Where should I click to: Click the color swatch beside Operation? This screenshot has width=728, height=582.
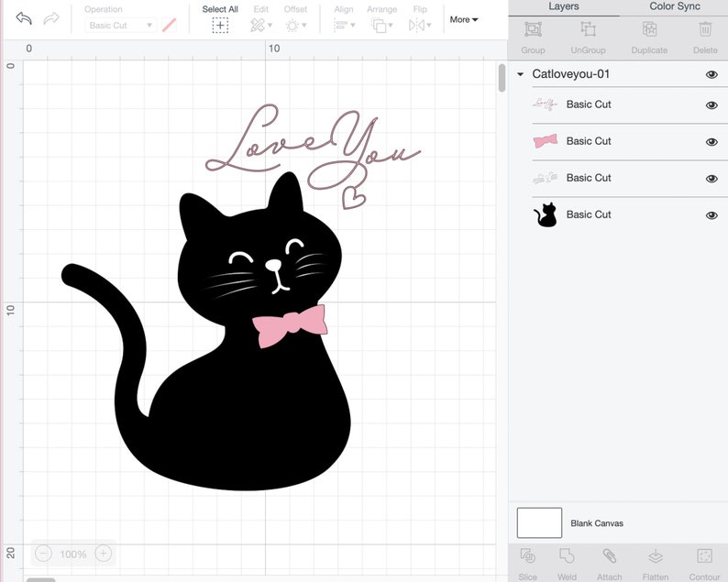click(x=169, y=25)
